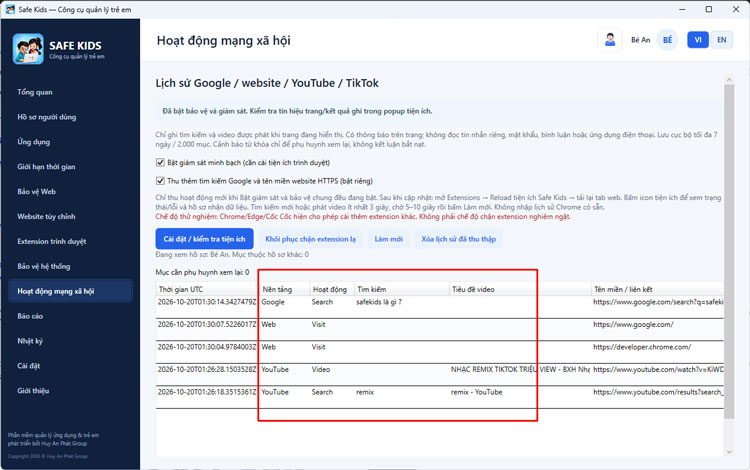Click the 'Nền tảng' column header
The width and height of the screenshot is (750, 470).
(x=285, y=289)
